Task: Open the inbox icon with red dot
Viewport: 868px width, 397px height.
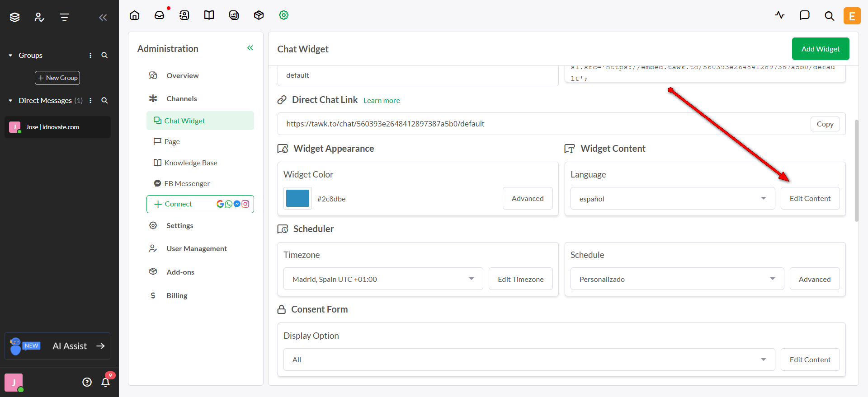Action: pos(160,15)
